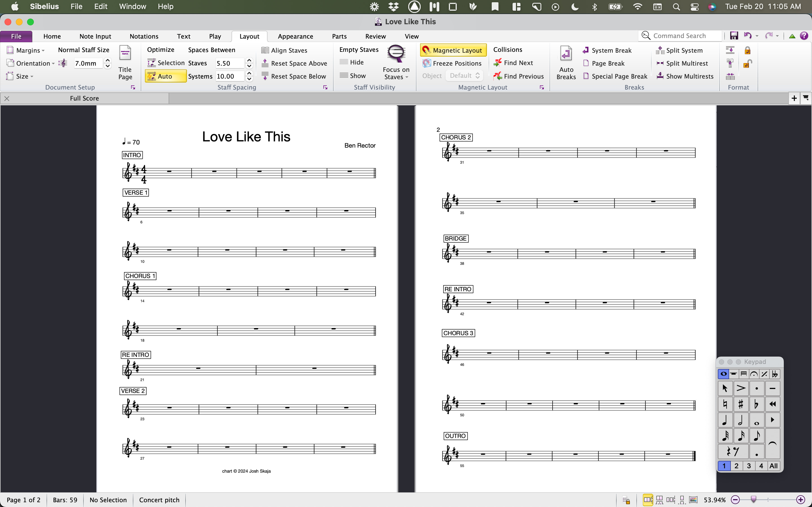The height and width of the screenshot is (507, 812).
Task: Click the Lock Format padlock icon
Action: [747, 50]
